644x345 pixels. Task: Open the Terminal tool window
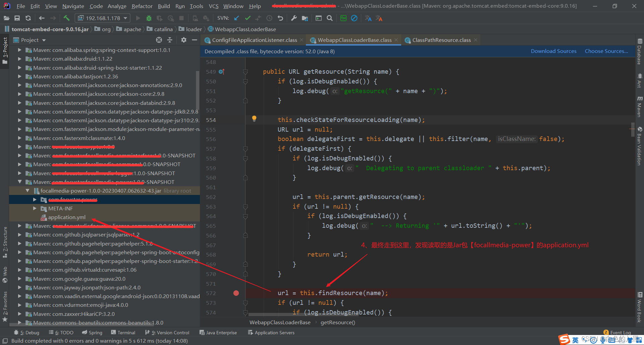[123, 333]
